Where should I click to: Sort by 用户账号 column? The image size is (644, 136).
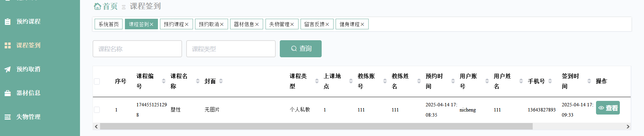click(487, 81)
